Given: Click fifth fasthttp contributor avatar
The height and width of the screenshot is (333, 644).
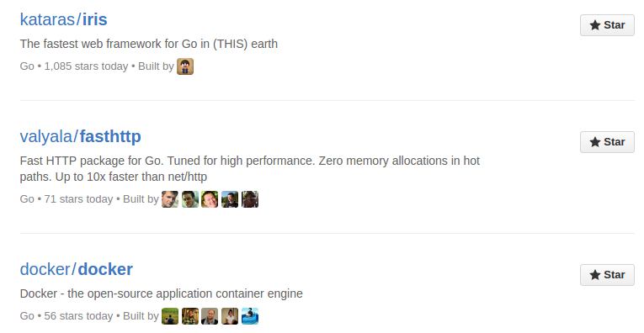Looking at the screenshot, I should coord(250,199).
